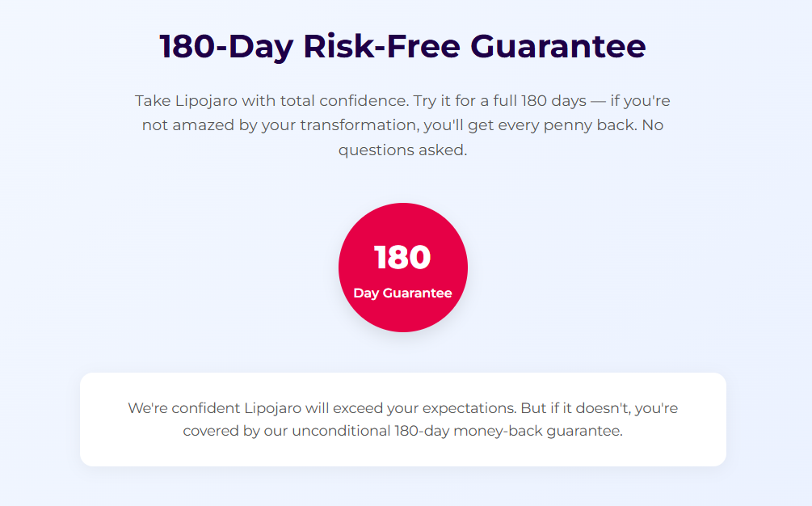
Task: Select the large white 180 number in badge
Action: pyautogui.click(x=402, y=257)
